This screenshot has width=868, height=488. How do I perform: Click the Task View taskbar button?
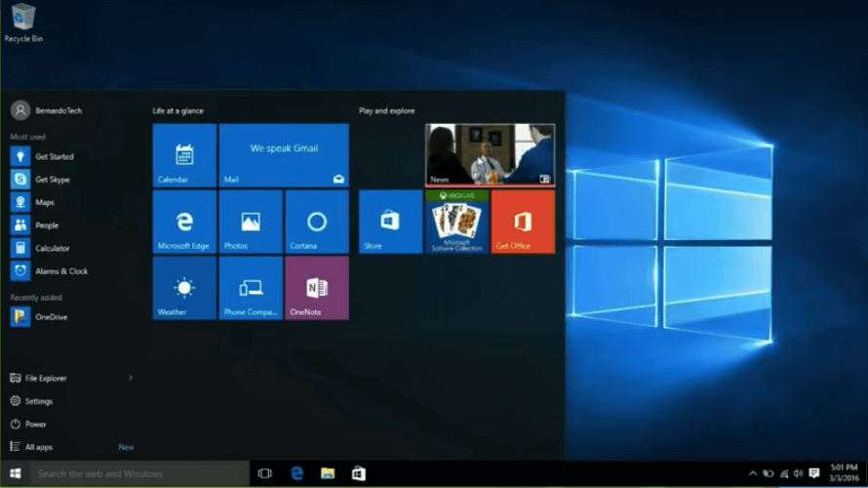click(264, 473)
